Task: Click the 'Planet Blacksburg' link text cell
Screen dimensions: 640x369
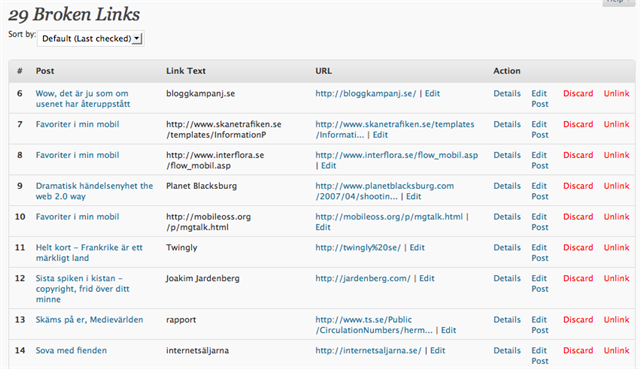Action: pos(201,186)
